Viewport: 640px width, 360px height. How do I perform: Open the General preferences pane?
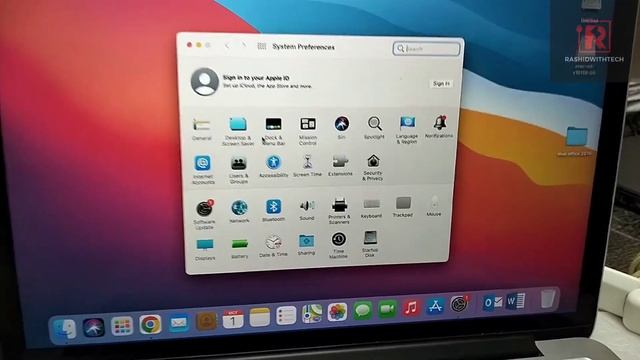tap(202, 125)
